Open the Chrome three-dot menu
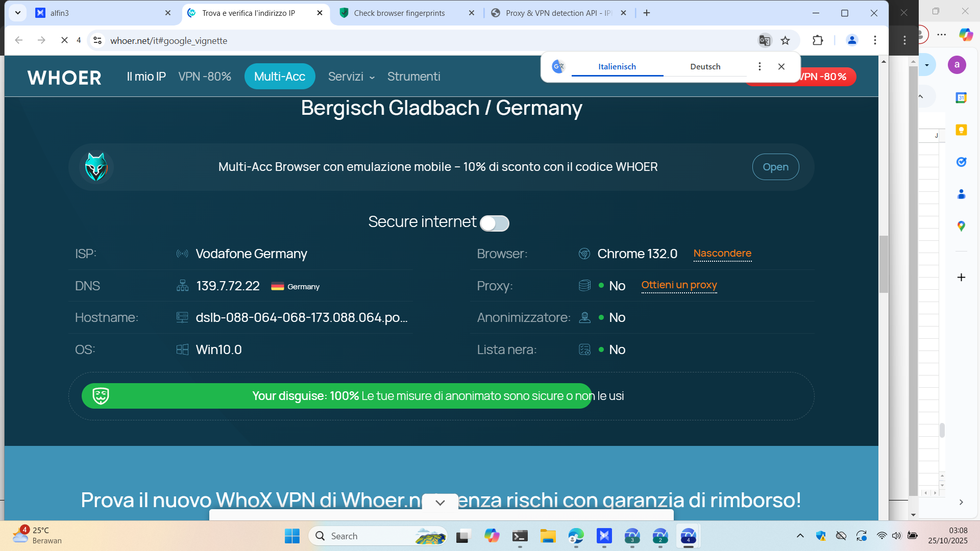 [x=875, y=40]
